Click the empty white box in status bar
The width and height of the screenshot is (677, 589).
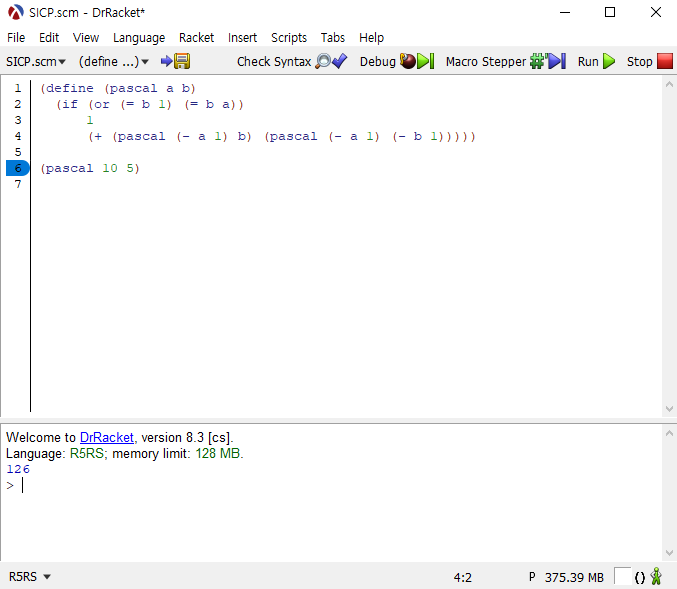click(x=622, y=577)
